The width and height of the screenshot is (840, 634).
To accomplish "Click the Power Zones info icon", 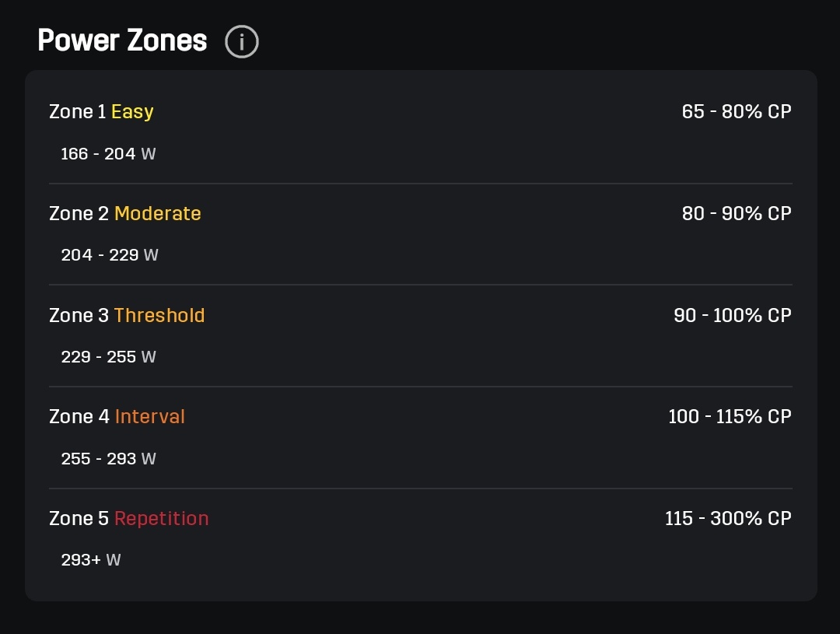I will (241, 41).
